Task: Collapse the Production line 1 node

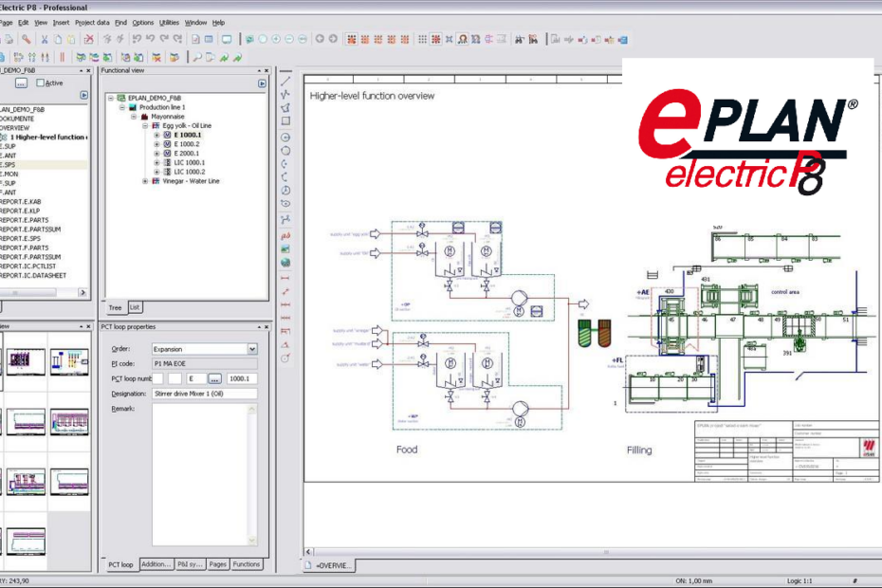Action: (122, 107)
